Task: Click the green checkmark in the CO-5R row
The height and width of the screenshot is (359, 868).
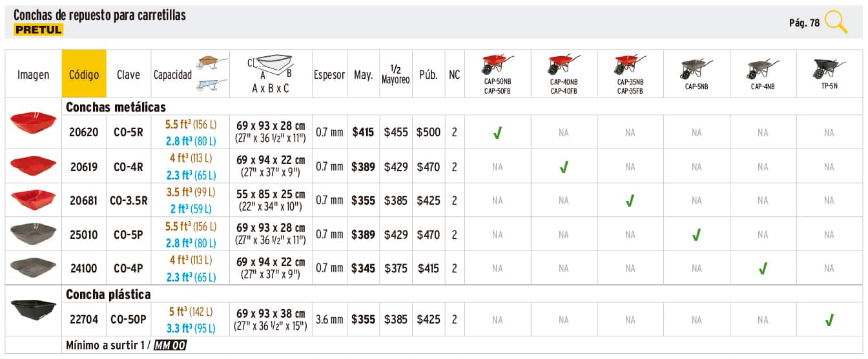Action: [x=497, y=133]
